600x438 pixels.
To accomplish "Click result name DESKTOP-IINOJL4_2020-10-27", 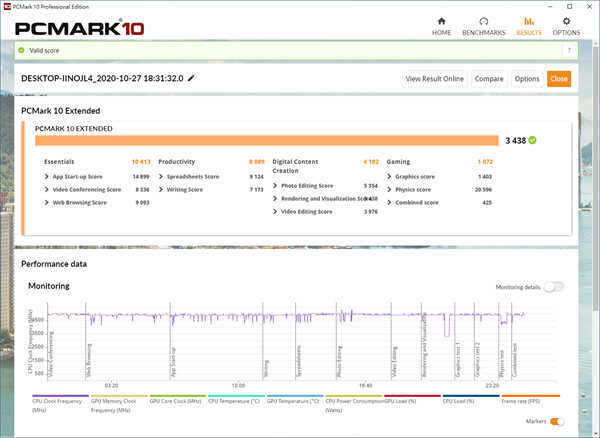I will 102,78.
